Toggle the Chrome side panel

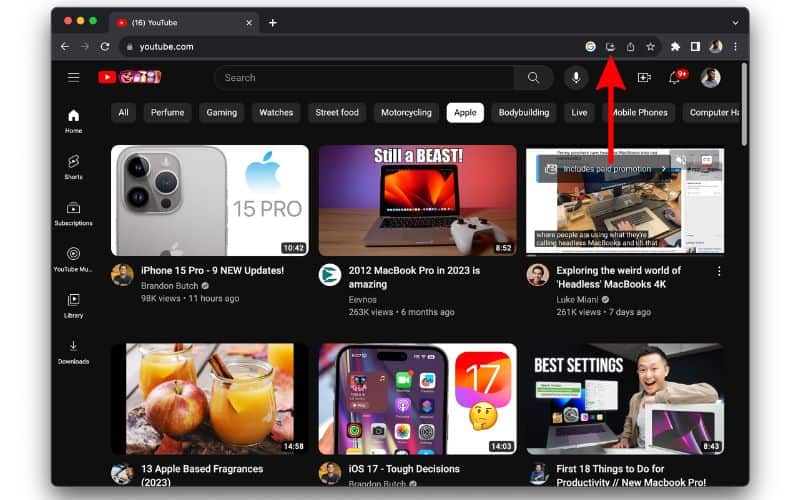695,46
